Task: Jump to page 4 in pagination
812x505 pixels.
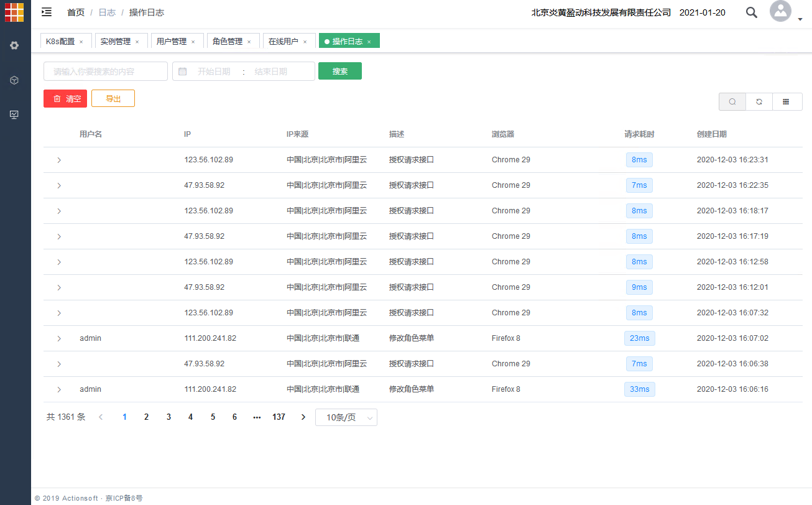Action: point(191,417)
